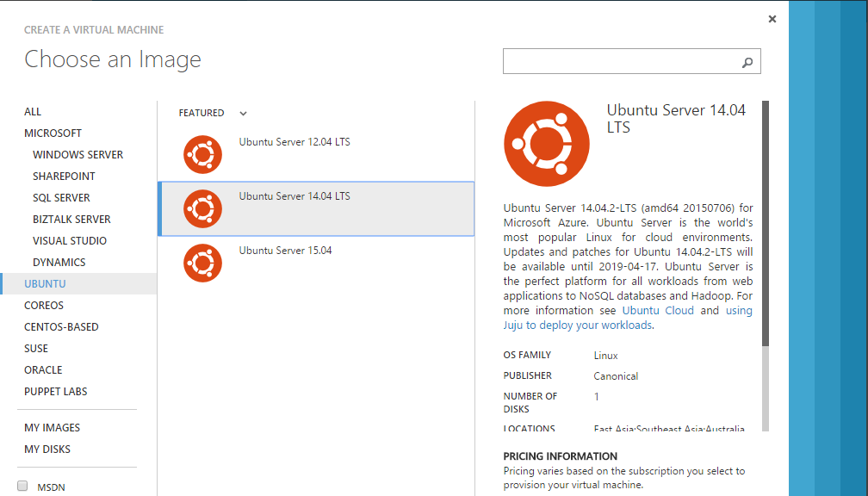Open MY DISKS section

point(47,449)
